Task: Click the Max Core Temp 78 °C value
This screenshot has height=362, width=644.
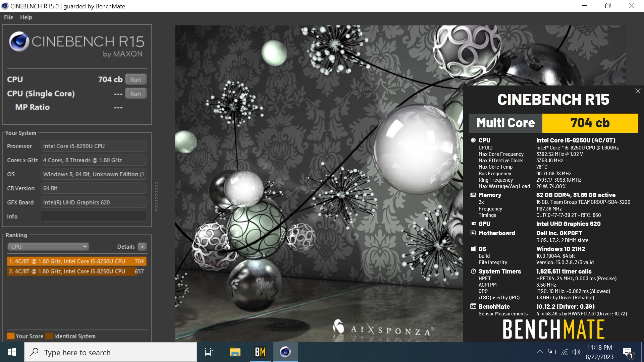Action: pyautogui.click(x=542, y=167)
